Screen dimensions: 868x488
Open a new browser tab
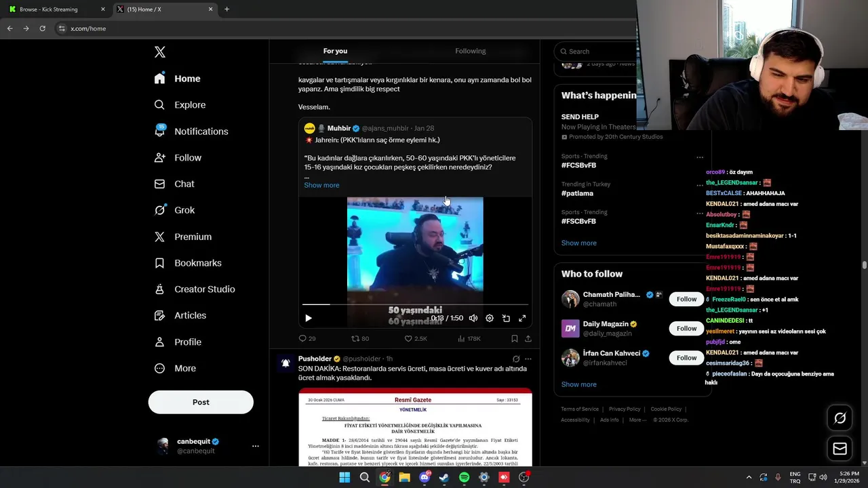click(226, 9)
